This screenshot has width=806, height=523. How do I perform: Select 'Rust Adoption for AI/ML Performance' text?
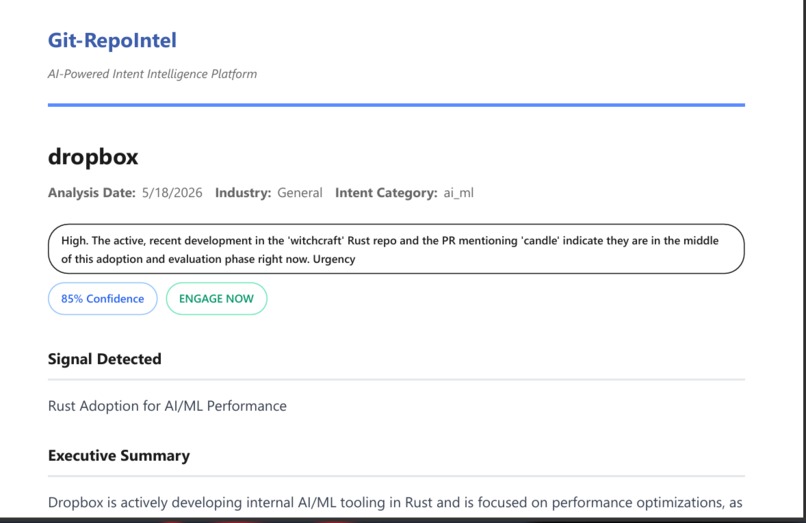tap(167, 406)
